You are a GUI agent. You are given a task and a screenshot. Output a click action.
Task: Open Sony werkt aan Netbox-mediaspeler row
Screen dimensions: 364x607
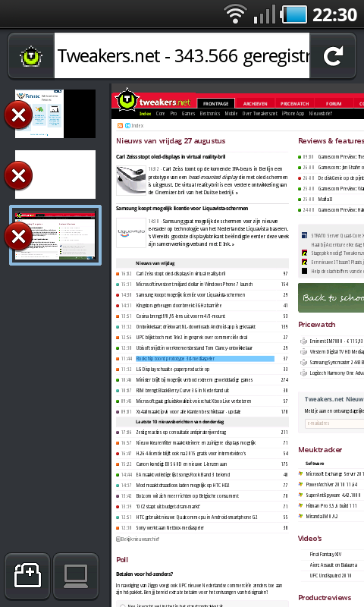click(170, 527)
